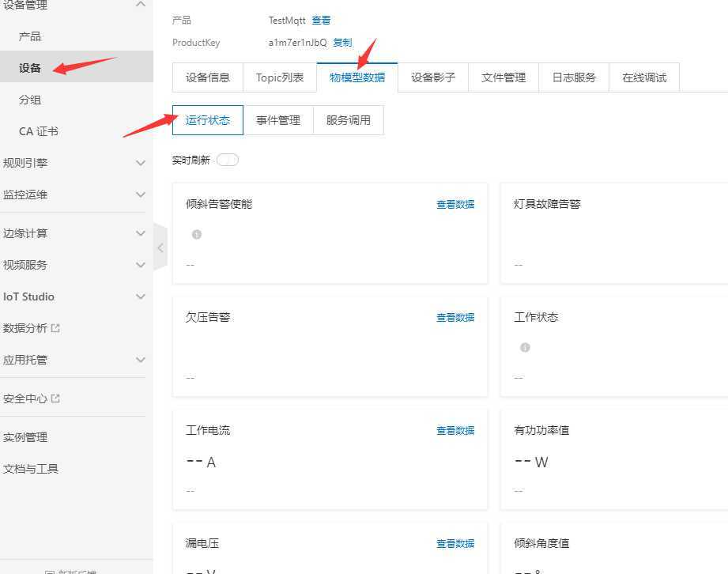Open the 服务调用 sub-tab

point(349,120)
